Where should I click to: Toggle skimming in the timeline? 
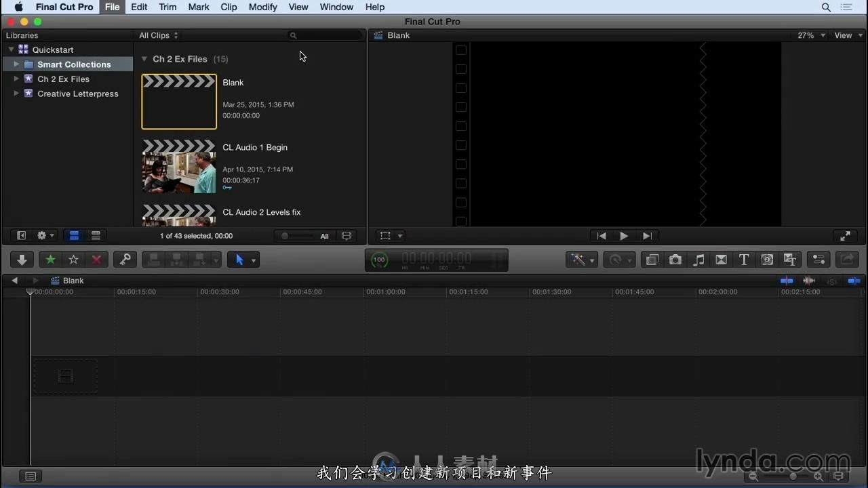click(787, 281)
